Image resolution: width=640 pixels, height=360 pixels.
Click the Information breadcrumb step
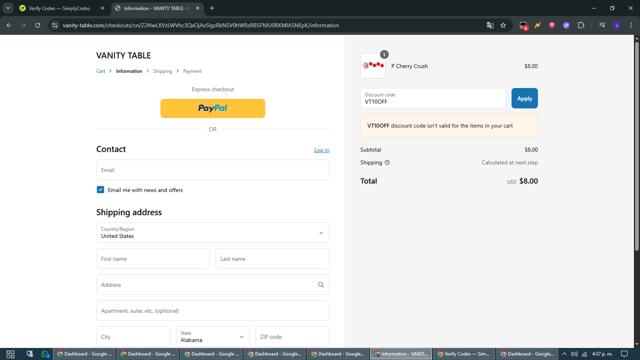point(129,71)
